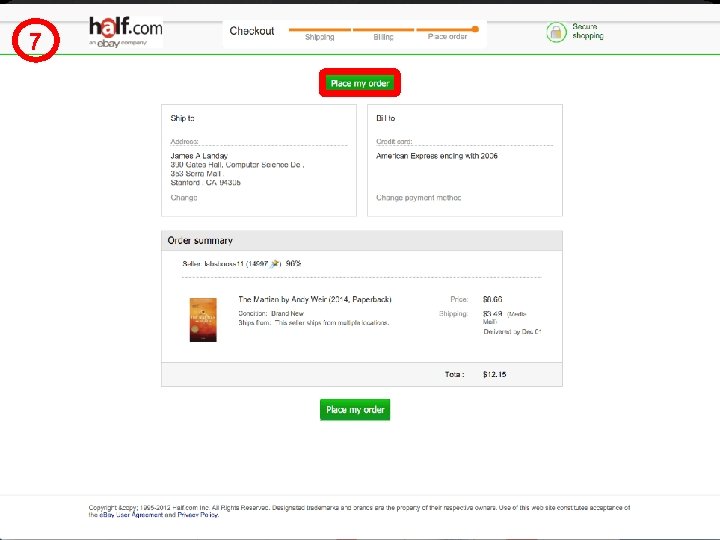
Task: Click the Ship to heading
Action: (x=182, y=118)
